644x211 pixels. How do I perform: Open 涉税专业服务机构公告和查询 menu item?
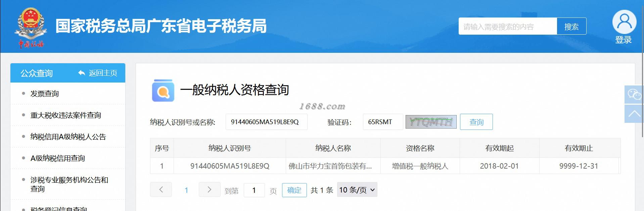coord(70,184)
